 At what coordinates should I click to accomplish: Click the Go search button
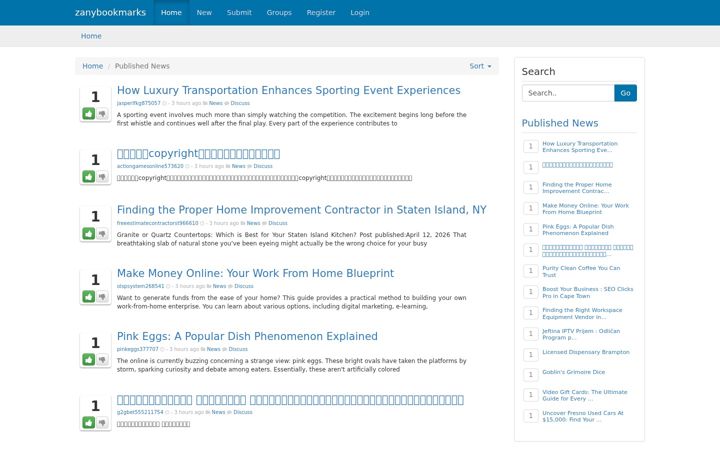pyautogui.click(x=625, y=93)
